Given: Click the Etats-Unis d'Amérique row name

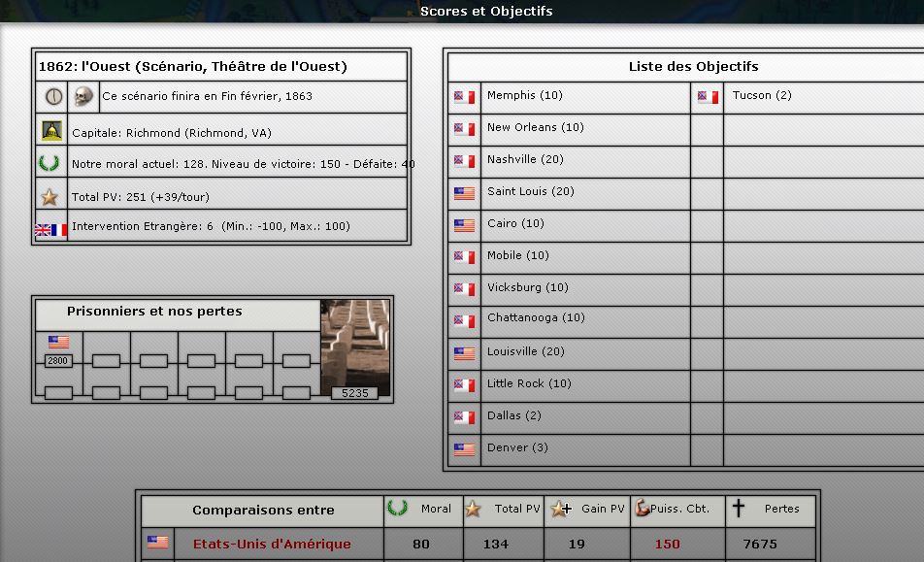Looking at the screenshot, I should pos(272,544).
